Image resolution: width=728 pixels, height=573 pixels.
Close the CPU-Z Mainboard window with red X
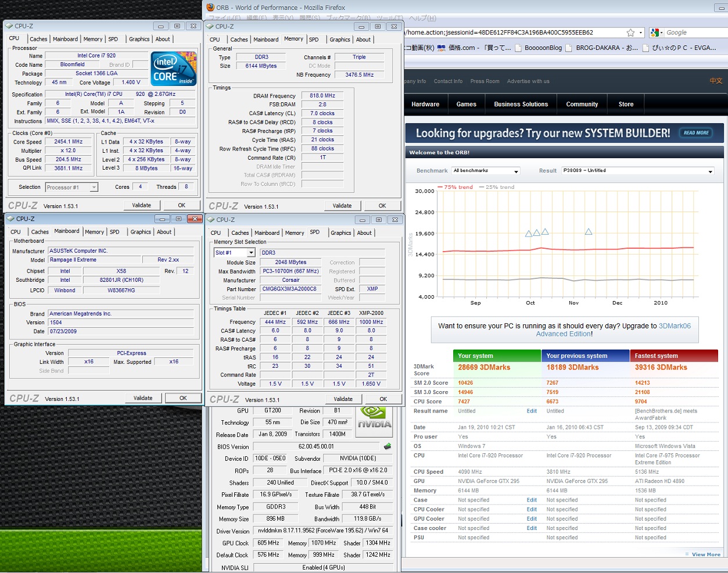(195, 219)
